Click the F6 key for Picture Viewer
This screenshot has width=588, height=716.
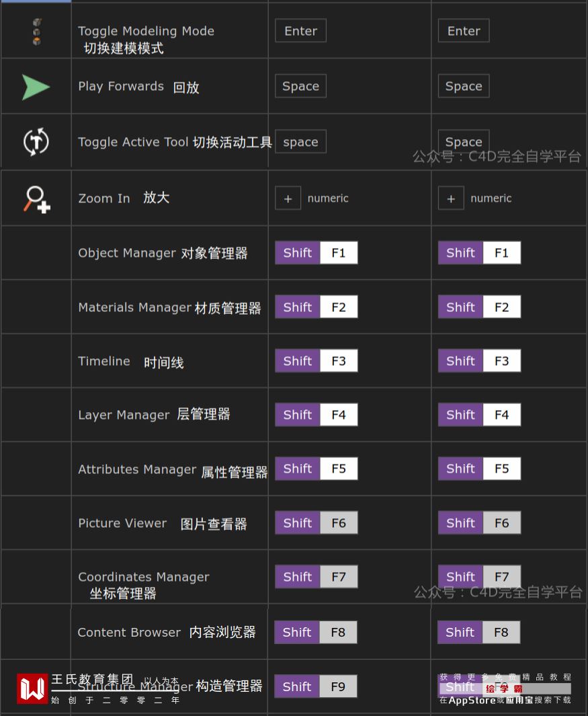tap(339, 523)
